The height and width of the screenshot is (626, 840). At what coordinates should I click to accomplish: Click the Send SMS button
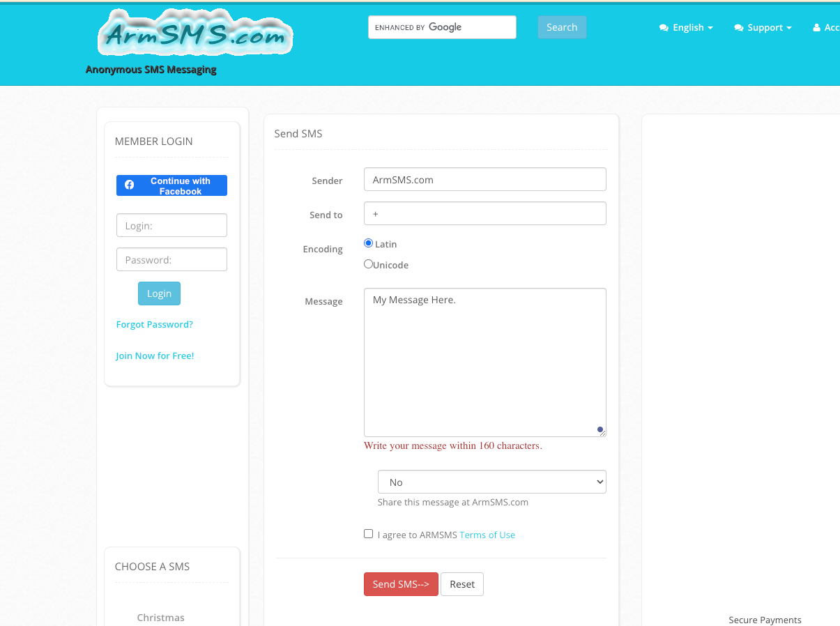click(x=401, y=584)
